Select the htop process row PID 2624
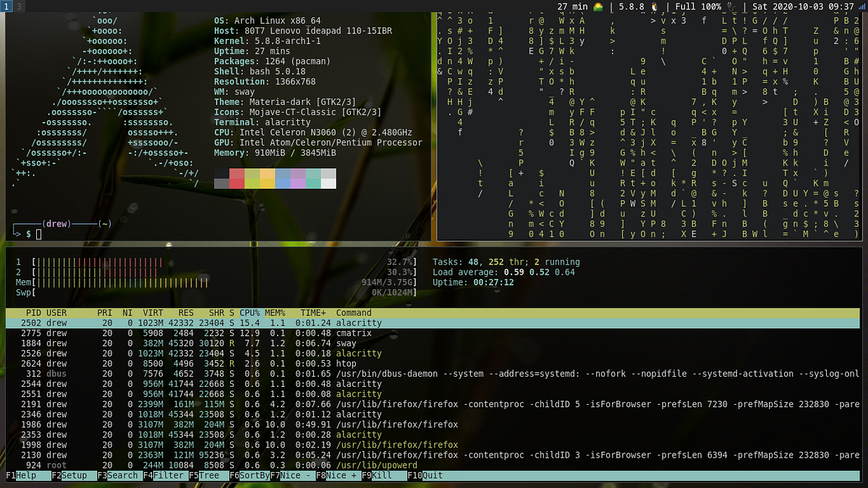The height and width of the screenshot is (488, 868). [433, 364]
